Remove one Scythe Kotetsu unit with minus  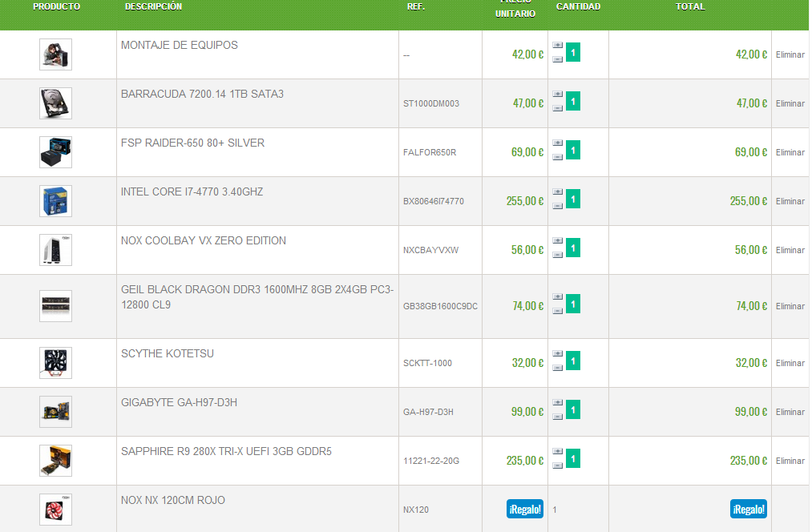[557, 368]
